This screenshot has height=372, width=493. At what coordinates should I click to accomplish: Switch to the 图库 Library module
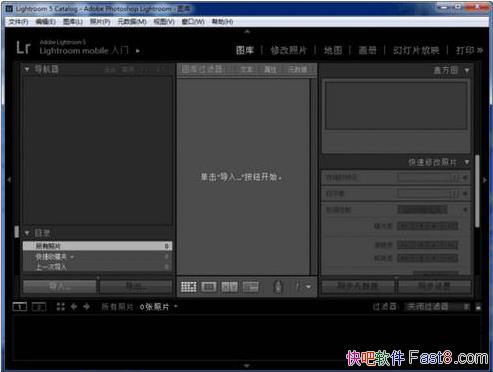tap(245, 50)
